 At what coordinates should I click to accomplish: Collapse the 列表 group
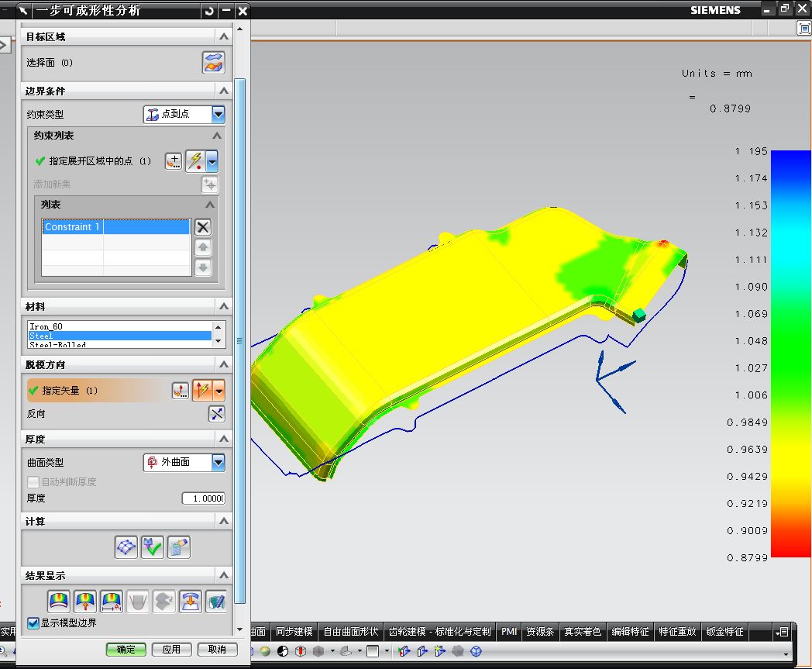pos(210,204)
